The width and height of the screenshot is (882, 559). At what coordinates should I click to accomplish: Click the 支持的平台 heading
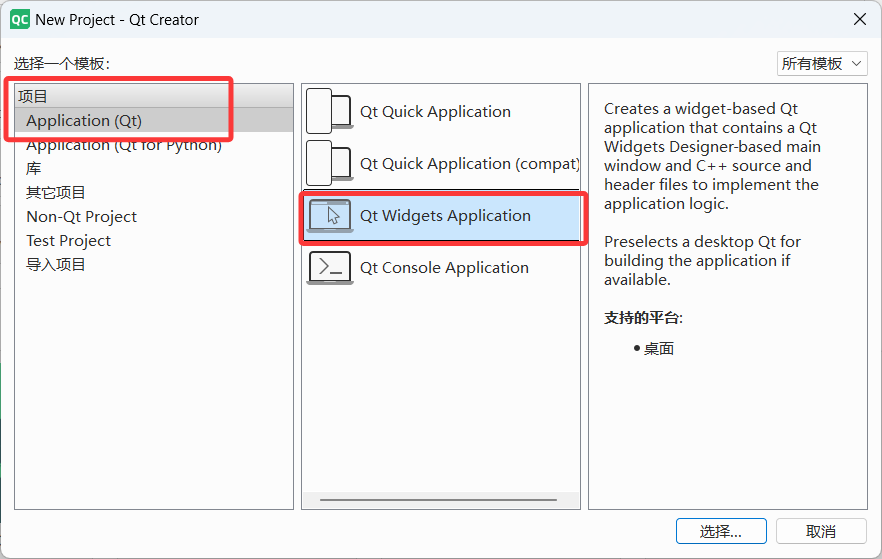(x=643, y=318)
